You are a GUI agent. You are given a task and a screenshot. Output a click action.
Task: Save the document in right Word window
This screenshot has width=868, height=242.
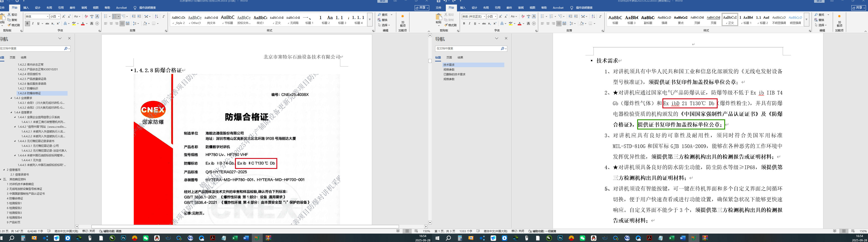click(x=438, y=1)
